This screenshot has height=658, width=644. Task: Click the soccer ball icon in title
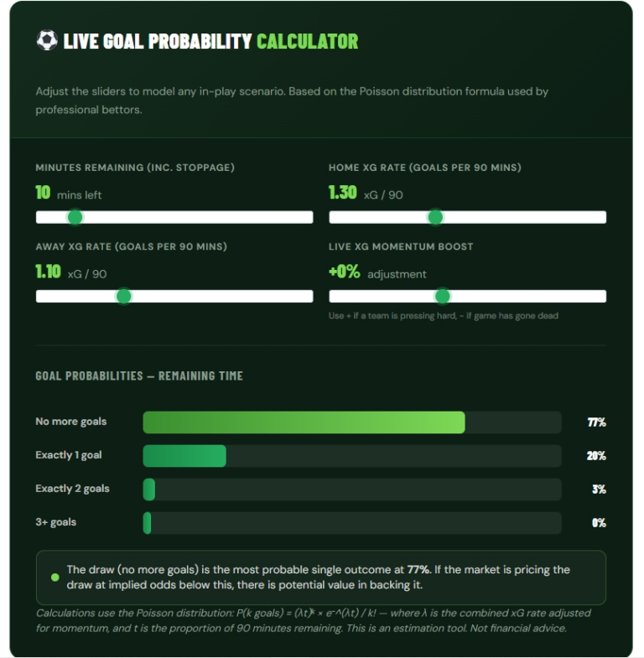47,41
